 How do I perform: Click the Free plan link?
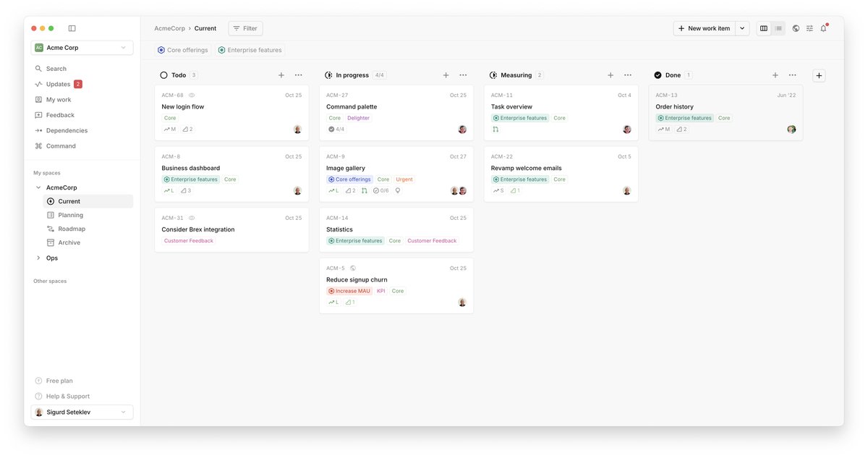(54, 381)
